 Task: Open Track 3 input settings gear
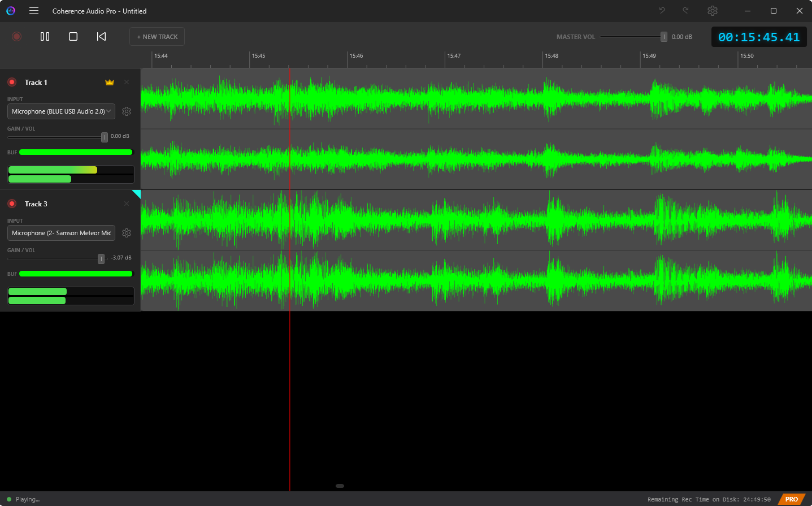tap(127, 233)
